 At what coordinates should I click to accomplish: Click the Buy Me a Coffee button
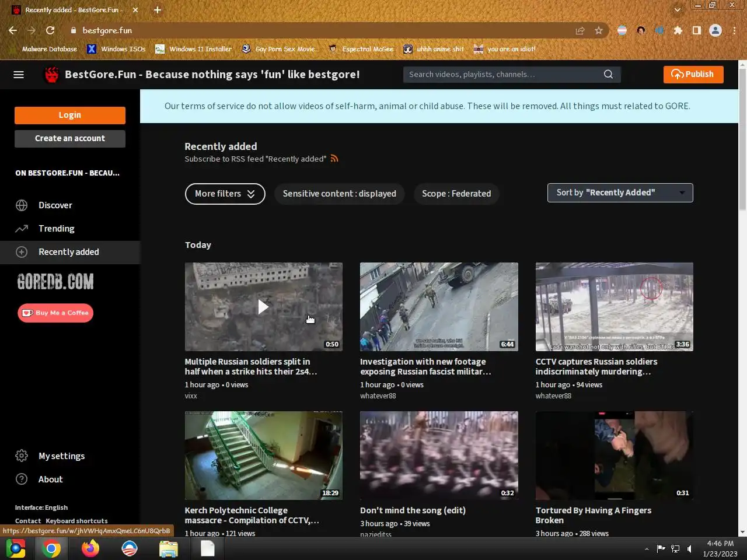(55, 313)
